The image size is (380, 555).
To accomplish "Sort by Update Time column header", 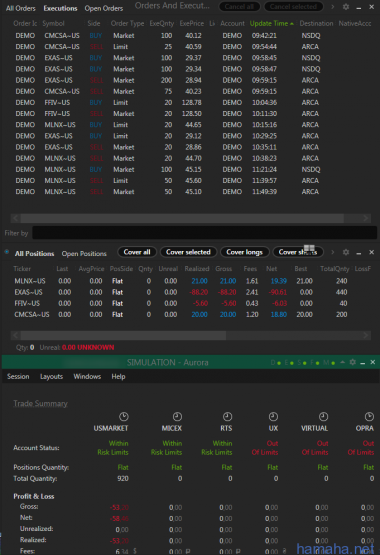I will (x=272, y=23).
